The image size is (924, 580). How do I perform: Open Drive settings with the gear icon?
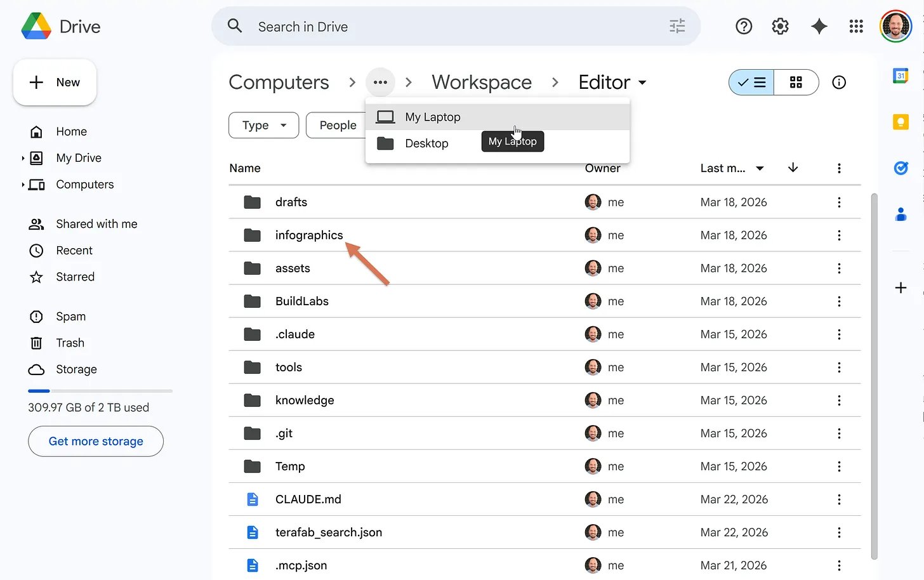click(780, 26)
